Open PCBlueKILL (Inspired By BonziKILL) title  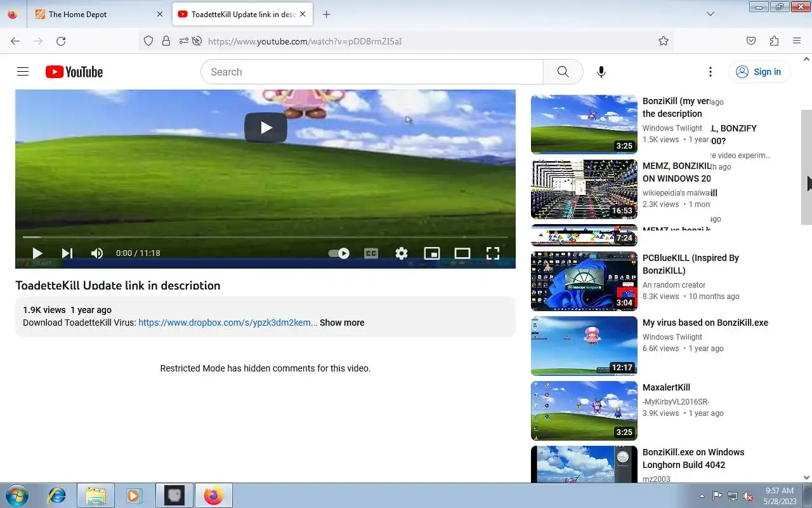691,264
